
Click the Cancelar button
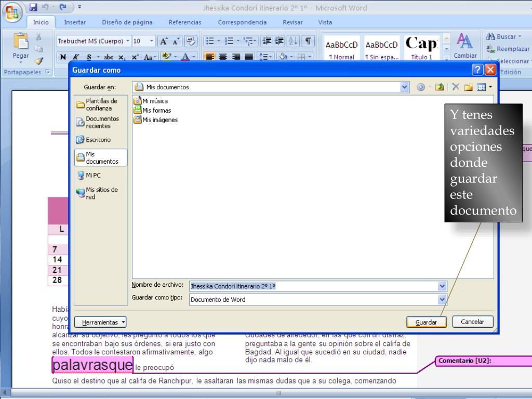pos(473,322)
